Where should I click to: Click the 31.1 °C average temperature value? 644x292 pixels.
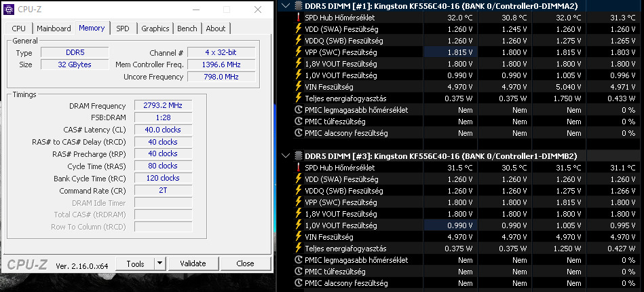point(623,168)
